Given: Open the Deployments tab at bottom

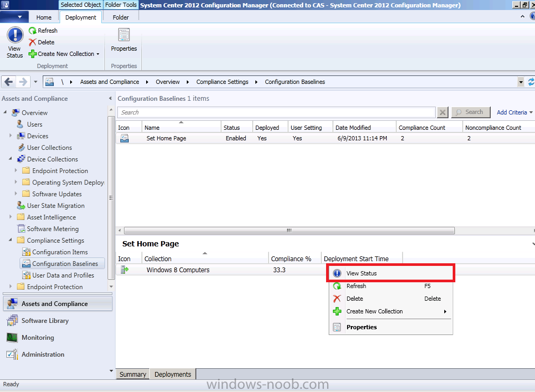Looking at the screenshot, I should 173,374.
